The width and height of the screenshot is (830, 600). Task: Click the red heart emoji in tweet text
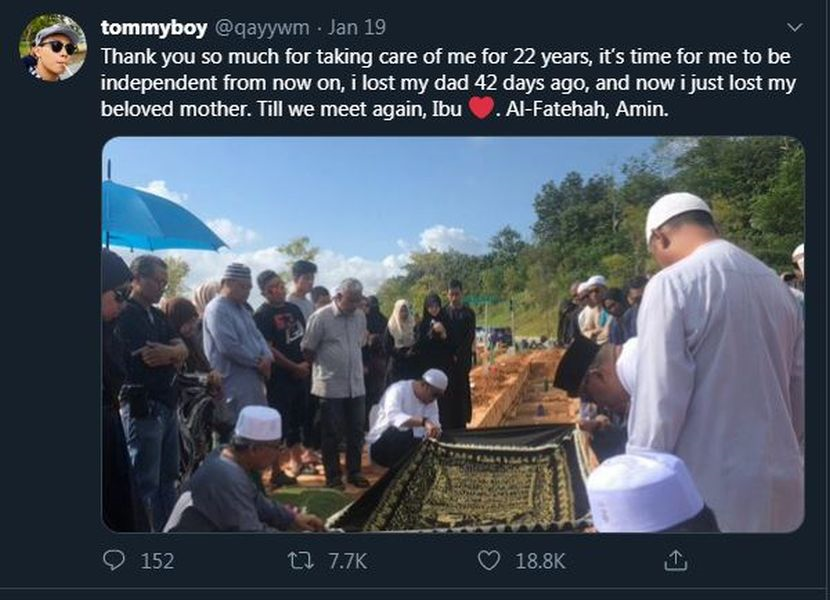pos(481,108)
